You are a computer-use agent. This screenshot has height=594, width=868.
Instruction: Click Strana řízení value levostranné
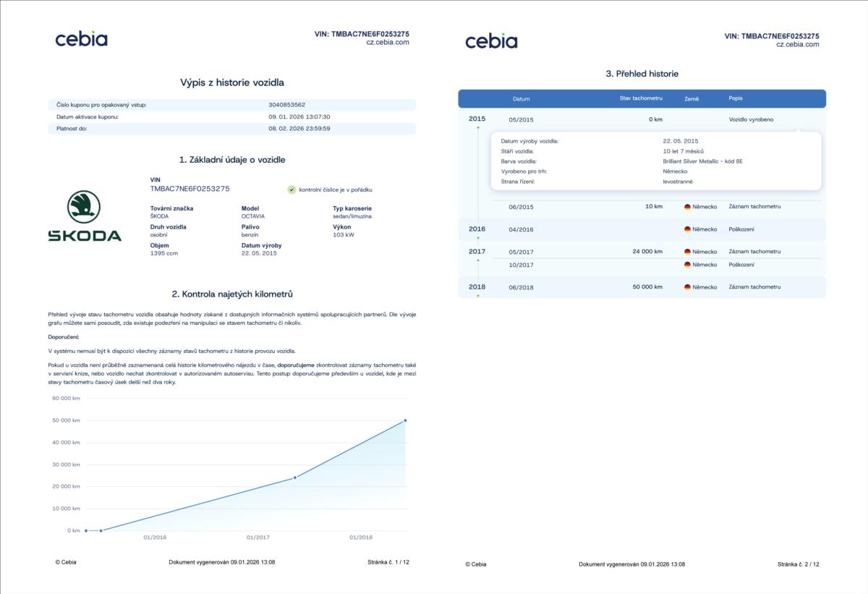coord(678,182)
